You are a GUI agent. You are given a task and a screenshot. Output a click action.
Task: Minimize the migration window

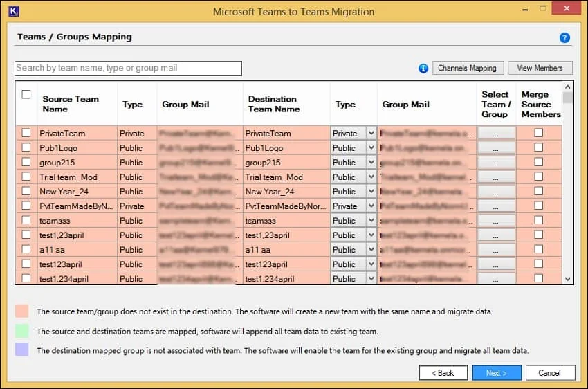[525, 9]
